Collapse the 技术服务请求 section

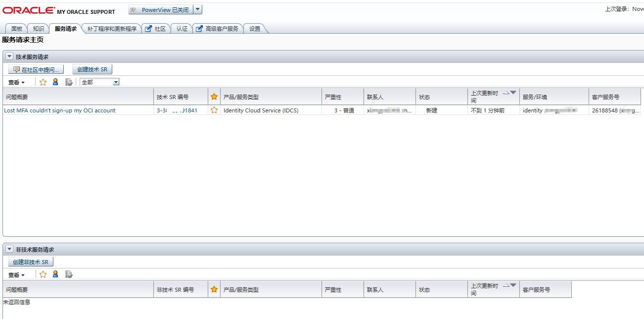pos(9,56)
